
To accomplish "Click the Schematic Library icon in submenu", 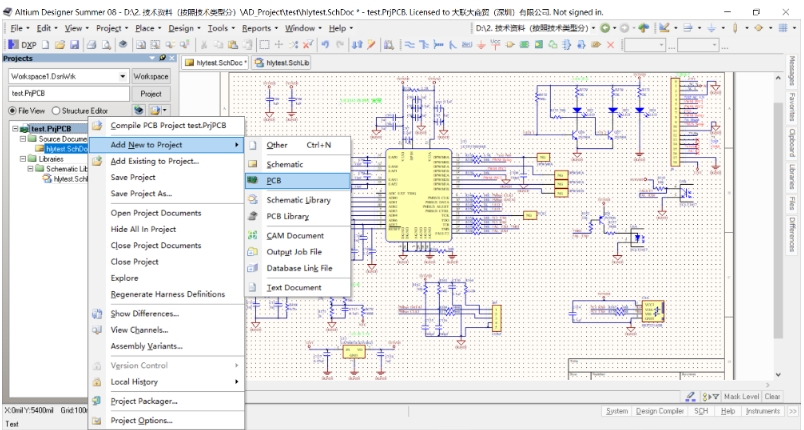I will (x=253, y=200).
